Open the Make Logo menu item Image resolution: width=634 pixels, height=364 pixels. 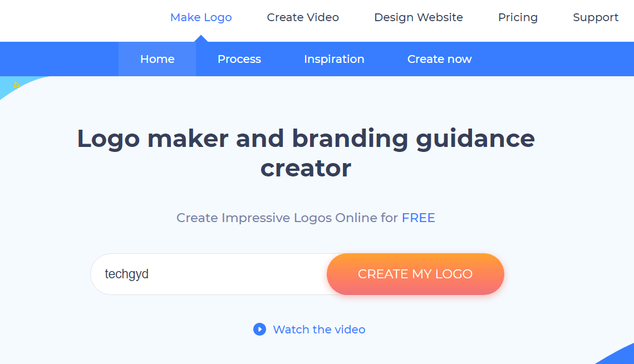coord(201,17)
